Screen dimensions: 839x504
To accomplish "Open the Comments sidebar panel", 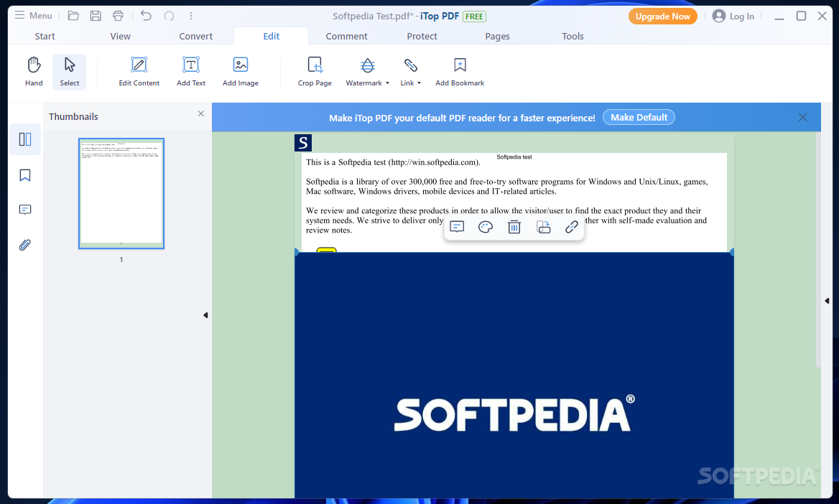I will point(25,209).
